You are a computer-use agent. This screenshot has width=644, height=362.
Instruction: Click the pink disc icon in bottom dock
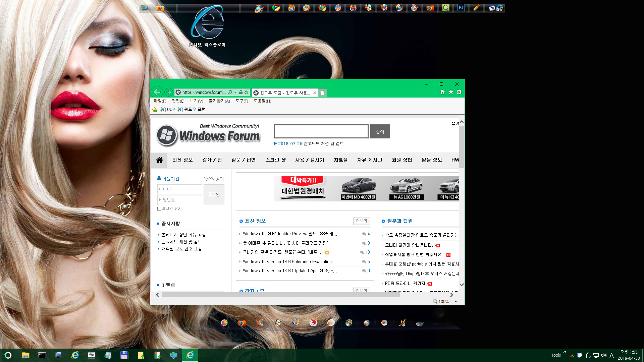(x=224, y=322)
